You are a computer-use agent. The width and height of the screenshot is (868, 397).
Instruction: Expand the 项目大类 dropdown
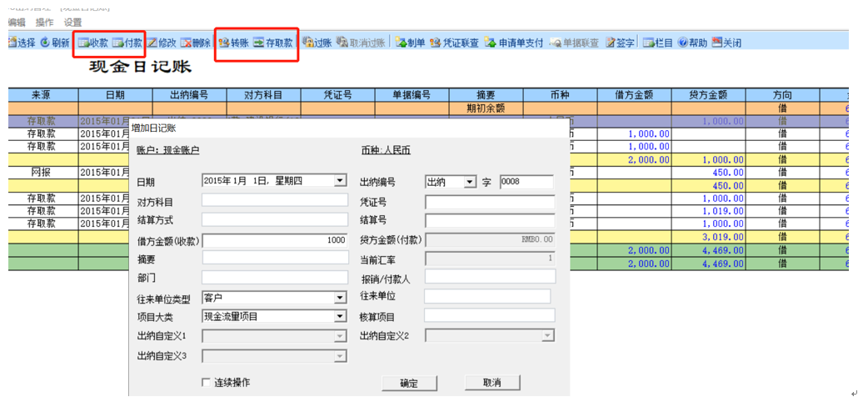click(x=339, y=317)
